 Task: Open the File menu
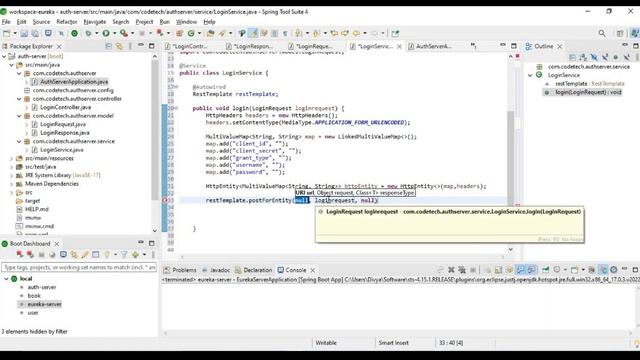pyautogui.click(x=6, y=22)
